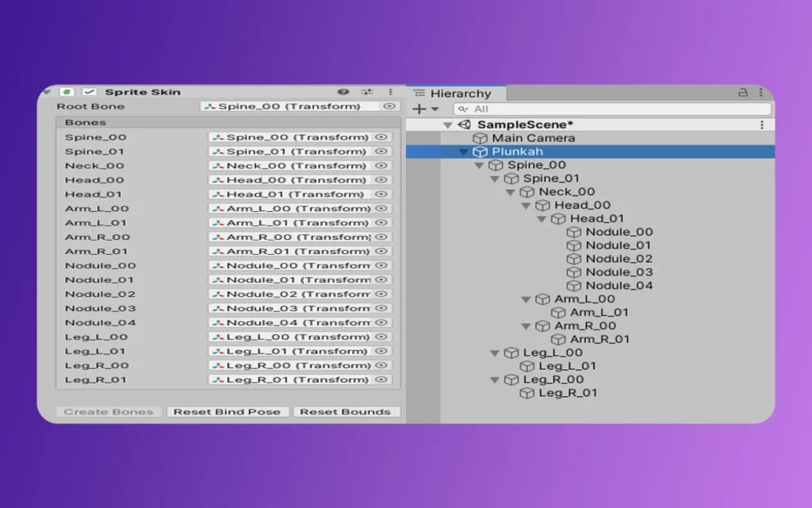
Task: Select Nodule_02 in the Hierarchy tree
Action: point(619,259)
